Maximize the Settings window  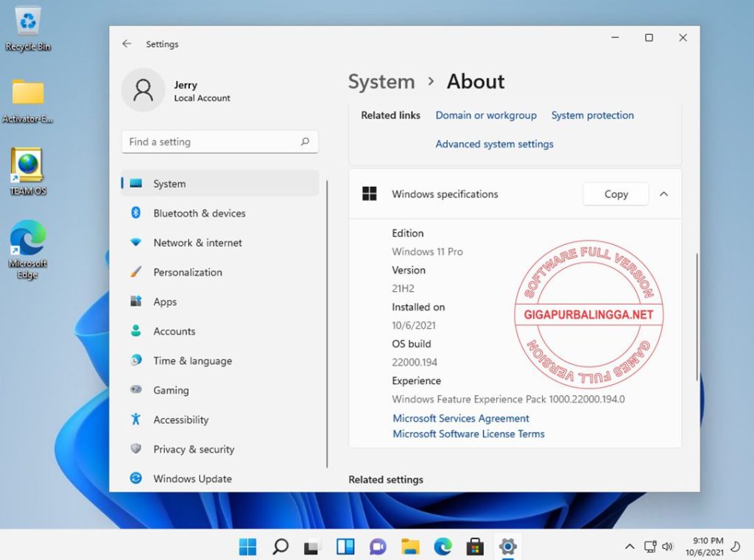point(649,38)
